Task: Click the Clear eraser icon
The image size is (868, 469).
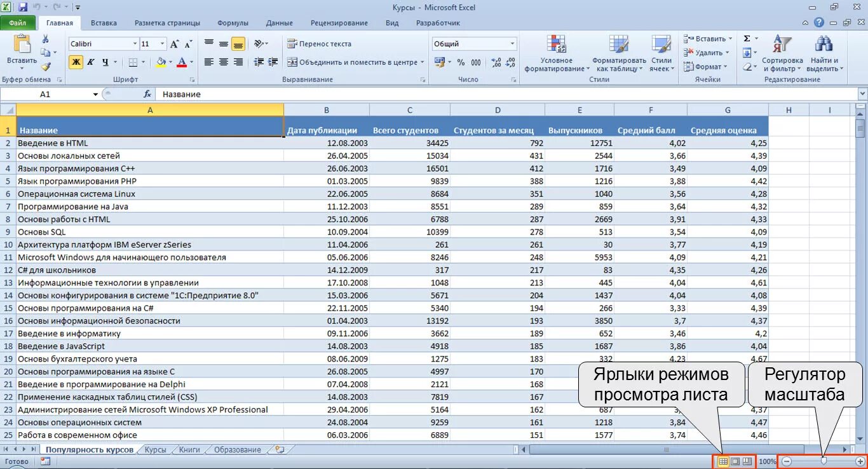Action: (747, 67)
